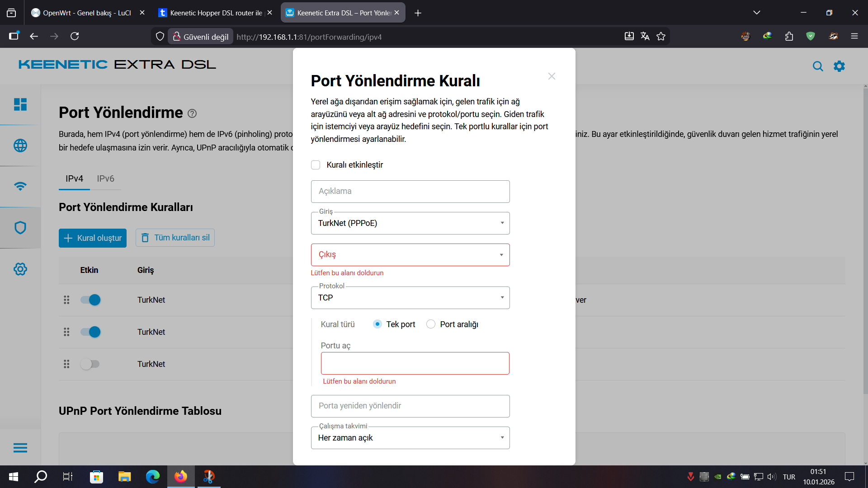868x488 pixels.
Task: Open the Internet globe sidebar icon
Action: 20,145
